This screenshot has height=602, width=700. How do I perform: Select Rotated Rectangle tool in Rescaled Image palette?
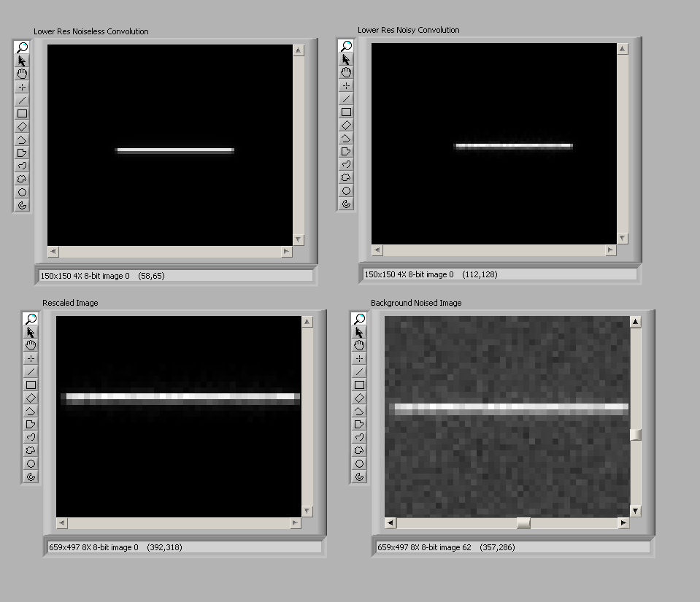[31, 398]
